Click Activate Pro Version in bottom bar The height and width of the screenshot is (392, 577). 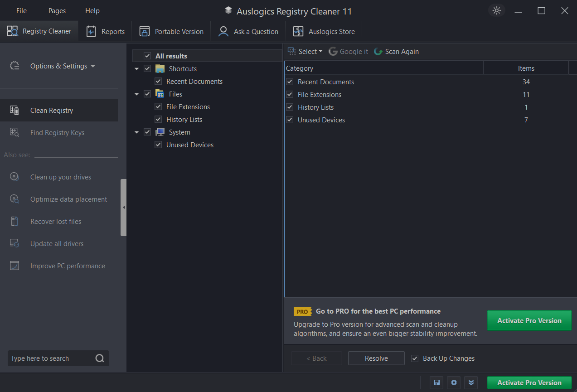pyautogui.click(x=529, y=383)
